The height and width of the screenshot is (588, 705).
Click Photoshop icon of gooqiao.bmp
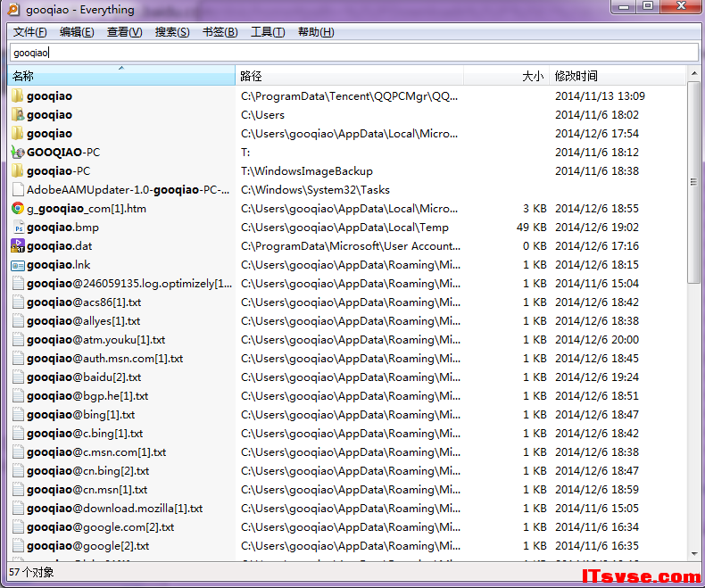point(18,227)
